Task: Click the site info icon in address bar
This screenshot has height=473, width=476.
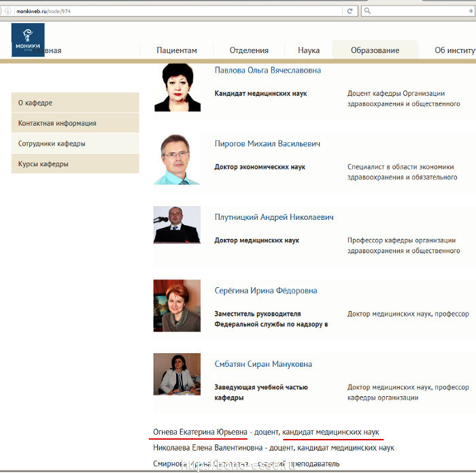Action: point(8,12)
